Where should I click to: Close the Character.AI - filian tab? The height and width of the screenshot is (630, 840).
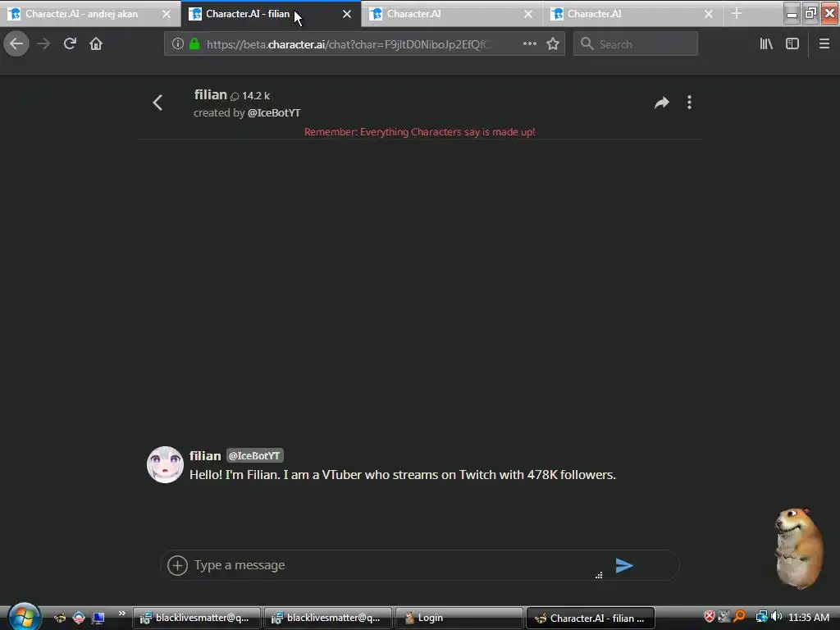tap(347, 14)
